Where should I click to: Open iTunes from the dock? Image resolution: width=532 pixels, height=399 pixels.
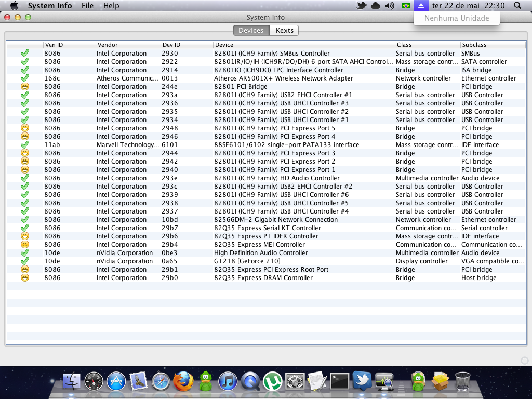tap(228, 382)
